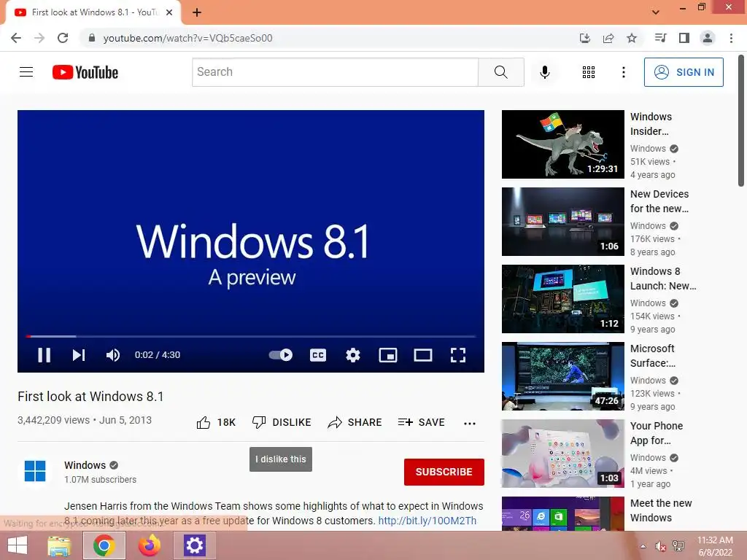Share the video

355,422
